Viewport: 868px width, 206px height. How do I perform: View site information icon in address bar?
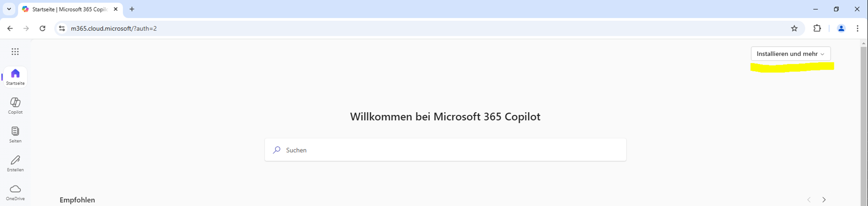pyautogui.click(x=62, y=28)
